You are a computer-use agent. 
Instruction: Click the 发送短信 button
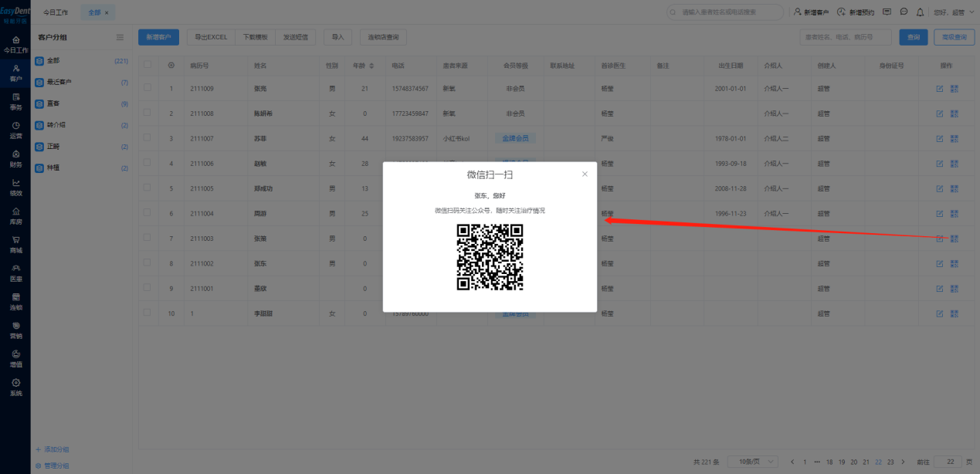tap(296, 37)
